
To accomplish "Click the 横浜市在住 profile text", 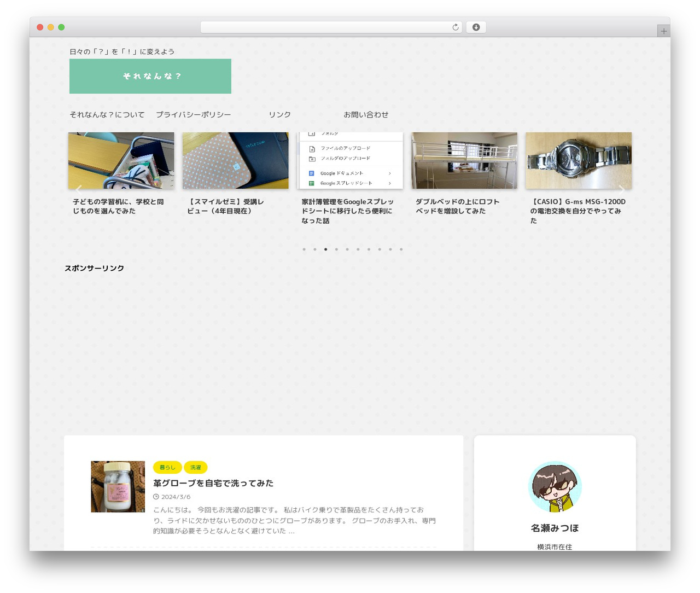I will pyautogui.click(x=555, y=547).
